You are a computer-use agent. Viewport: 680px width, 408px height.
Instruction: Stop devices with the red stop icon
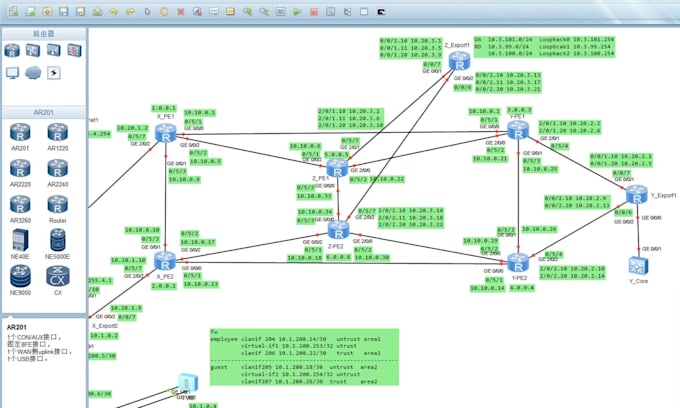(314, 12)
